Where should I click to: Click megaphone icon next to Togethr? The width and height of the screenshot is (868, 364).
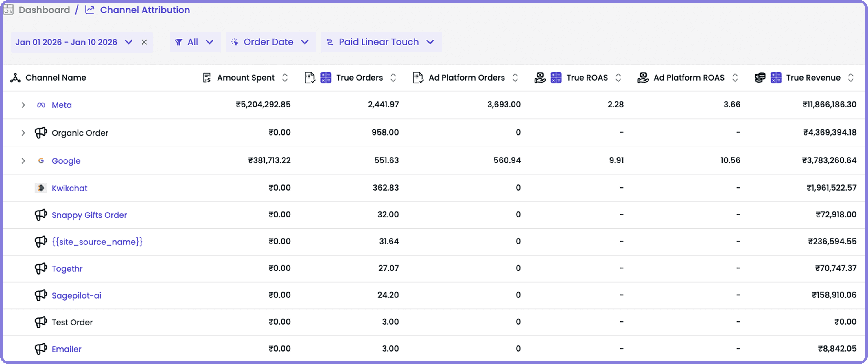pyautogui.click(x=41, y=268)
